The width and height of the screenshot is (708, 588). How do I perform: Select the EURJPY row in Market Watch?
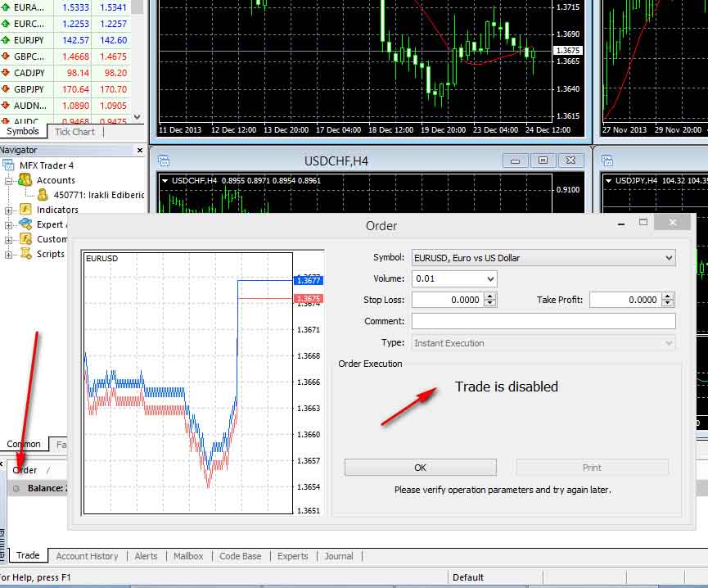tap(65, 40)
